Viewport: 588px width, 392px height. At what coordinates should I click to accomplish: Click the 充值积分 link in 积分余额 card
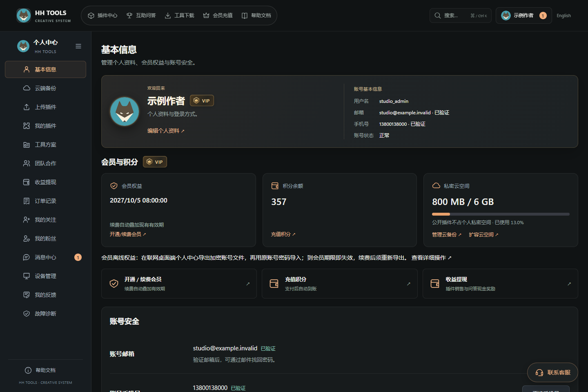coord(283,234)
